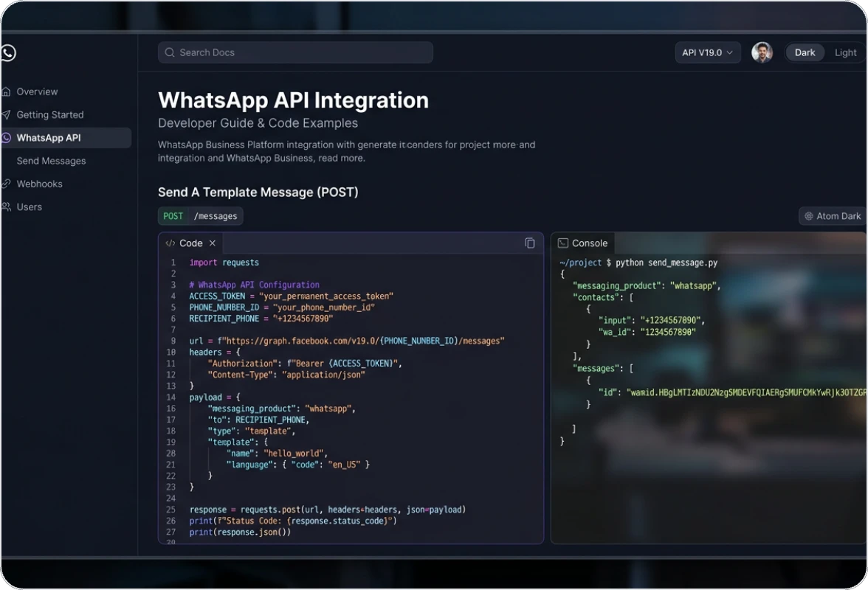Switch to Light mode

845,52
